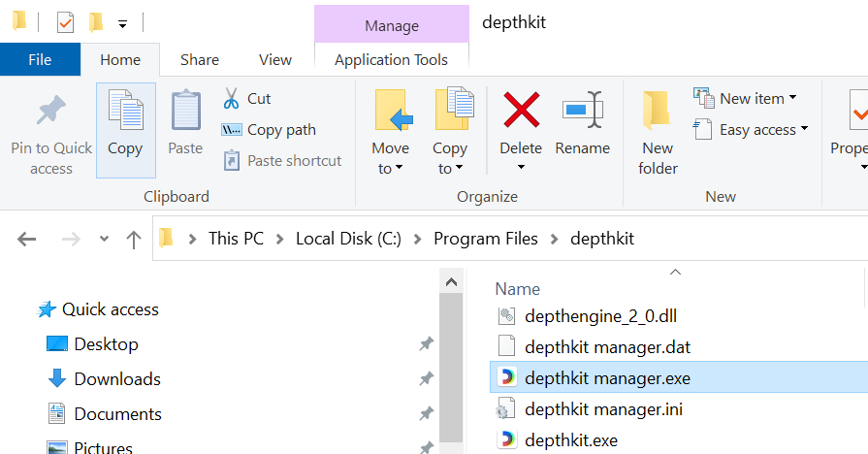868x454 pixels.
Task: Go up one folder level
Action: [134, 240]
